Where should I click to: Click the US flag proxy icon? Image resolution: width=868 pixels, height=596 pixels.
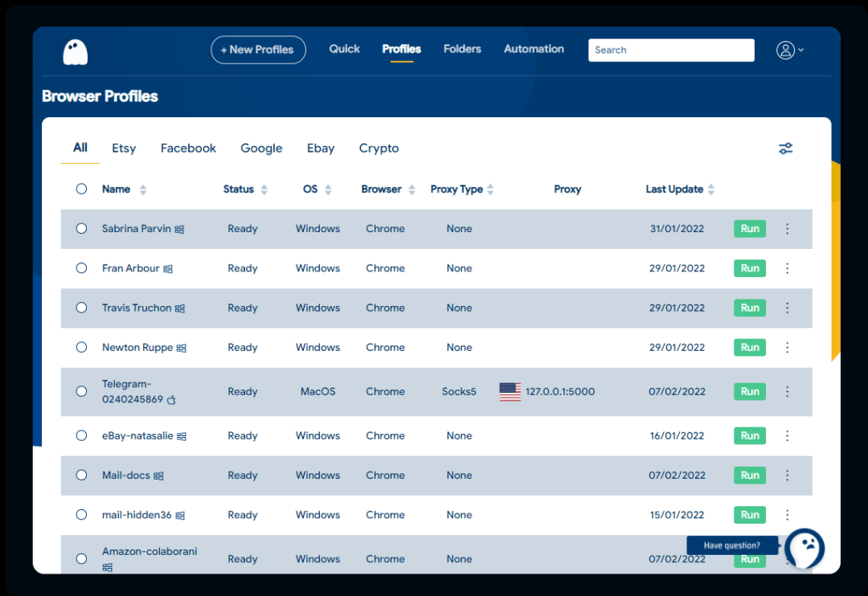click(x=510, y=392)
